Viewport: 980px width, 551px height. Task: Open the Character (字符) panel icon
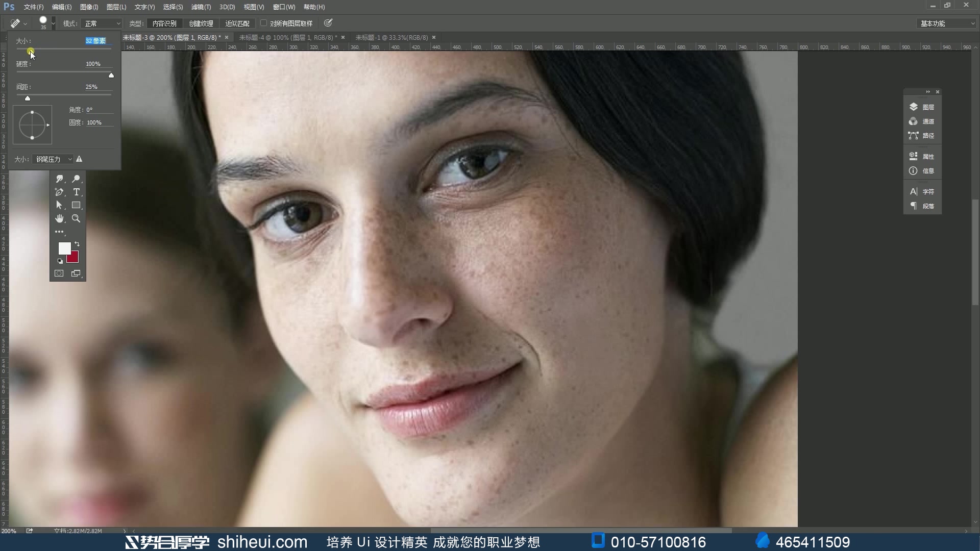914,192
